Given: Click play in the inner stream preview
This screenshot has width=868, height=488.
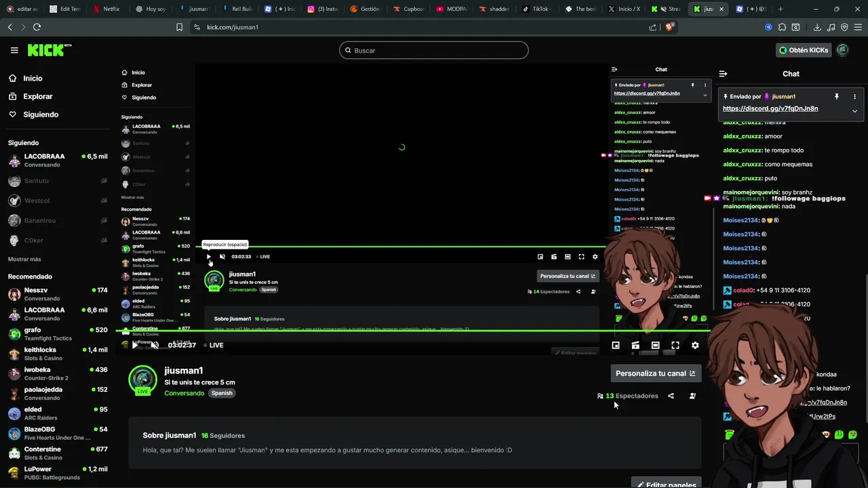Looking at the screenshot, I should pyautogui.click(x=209, y=256).
